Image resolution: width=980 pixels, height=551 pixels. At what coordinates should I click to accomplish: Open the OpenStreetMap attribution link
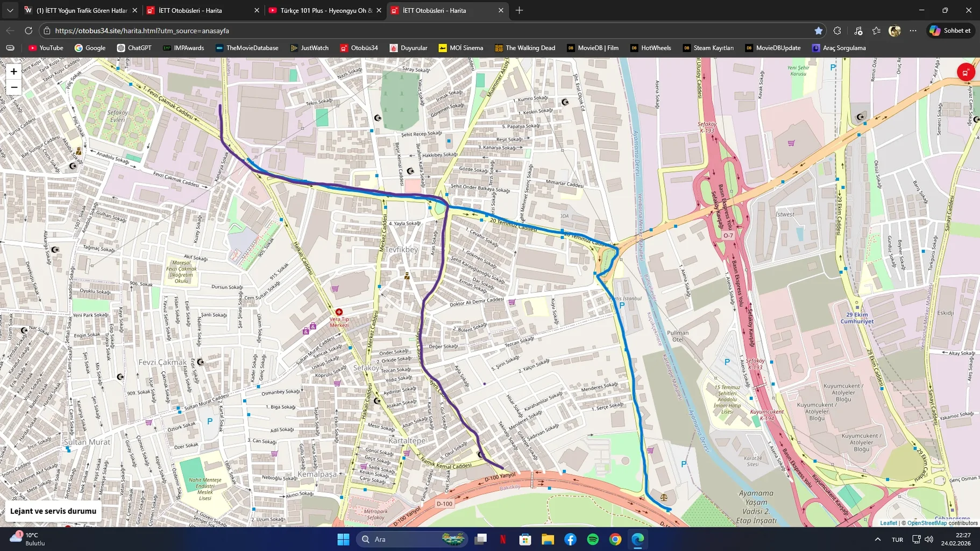926,522
